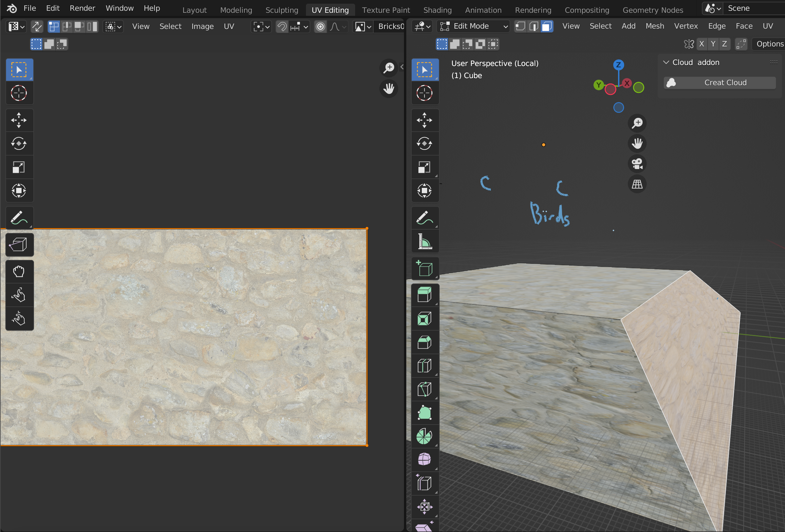The height and width of the screenshot is (532, 785).
Task: Enable face select mode in 3D viewport
Action: [x=547, y=26]
